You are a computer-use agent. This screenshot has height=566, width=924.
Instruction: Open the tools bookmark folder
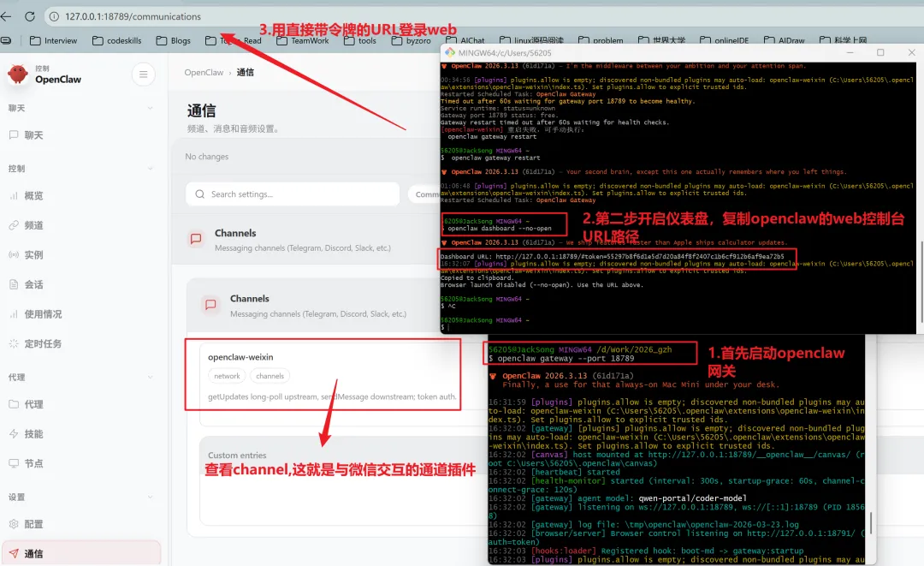point(360,41)
